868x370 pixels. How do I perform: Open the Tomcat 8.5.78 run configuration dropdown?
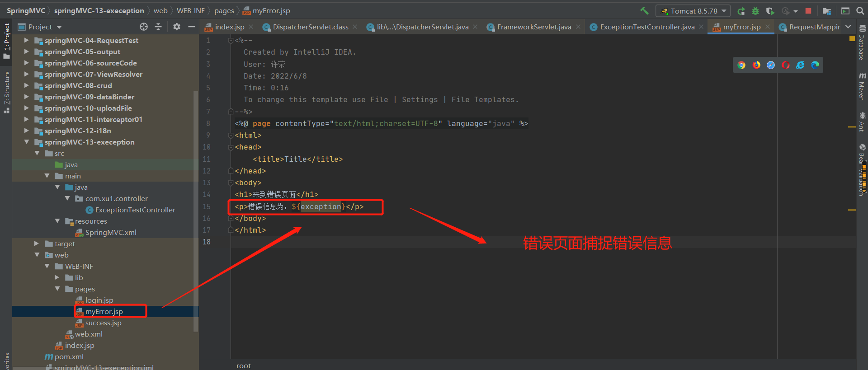[x=693, y=11]
